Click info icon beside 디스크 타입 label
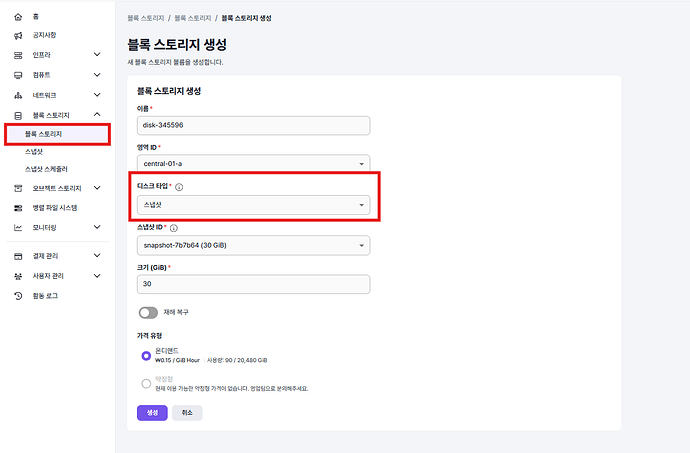Screen dimensions: 690x453 pos(179,187)
